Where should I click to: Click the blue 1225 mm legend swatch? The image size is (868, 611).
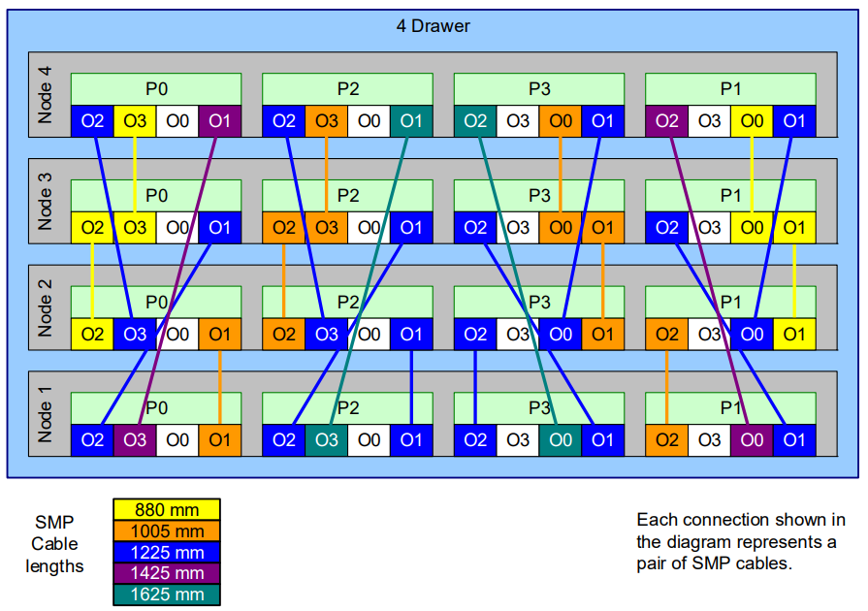[x=167, y=552]
